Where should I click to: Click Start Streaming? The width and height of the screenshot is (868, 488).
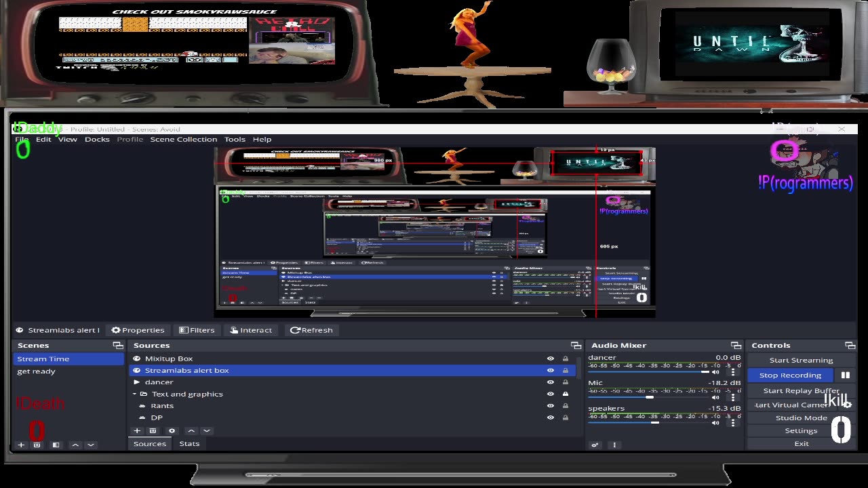(x=801, y=360)
